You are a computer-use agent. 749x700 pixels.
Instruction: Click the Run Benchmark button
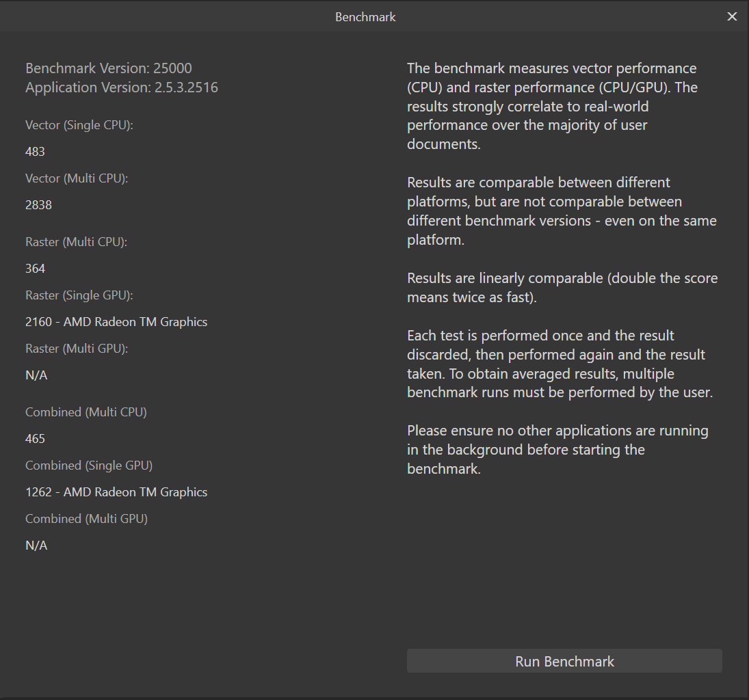tap(564, 661)
